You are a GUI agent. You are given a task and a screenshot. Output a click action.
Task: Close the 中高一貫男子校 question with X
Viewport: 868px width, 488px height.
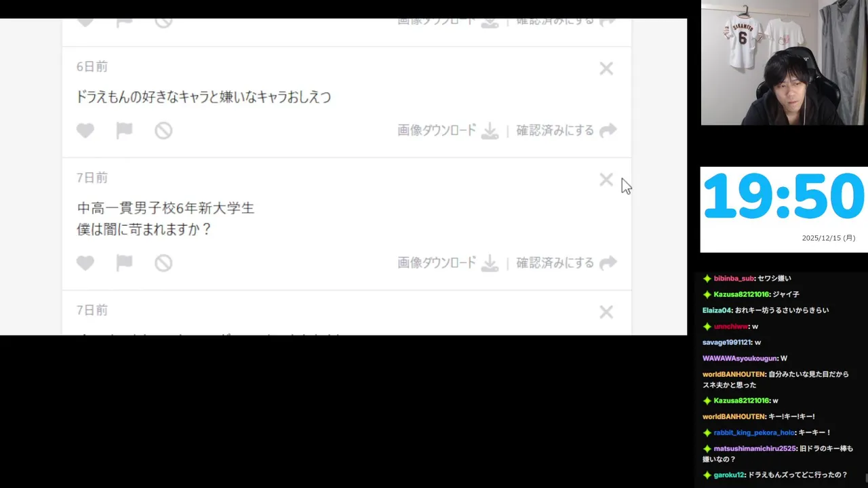[x=606, y=180]
